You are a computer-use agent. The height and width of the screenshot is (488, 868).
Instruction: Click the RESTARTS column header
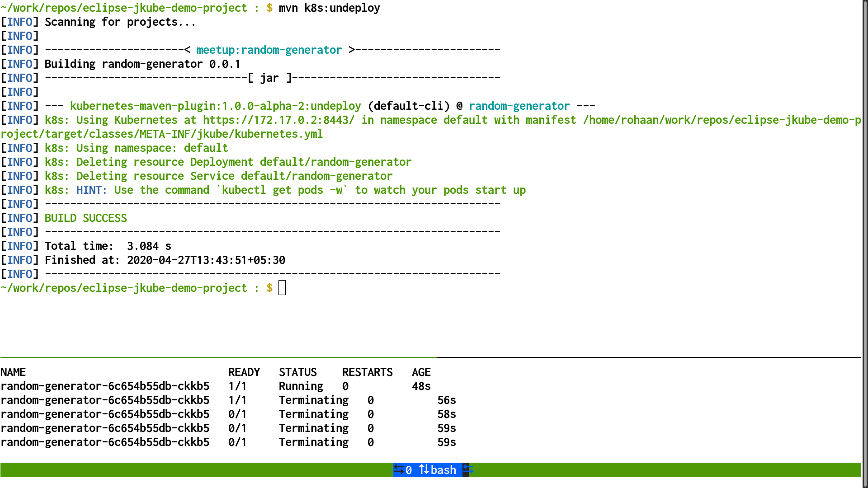pyautogui.click(x=367, y=372)
